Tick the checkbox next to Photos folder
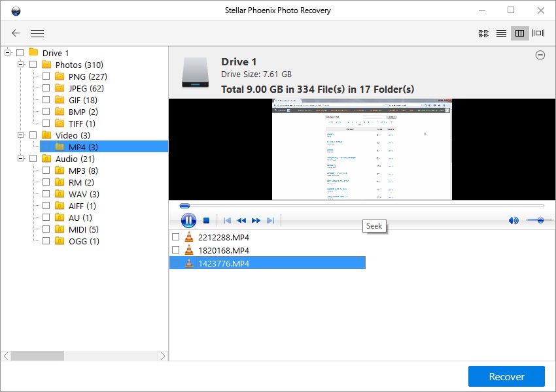The image size is (556, 392). pos(31,65)
